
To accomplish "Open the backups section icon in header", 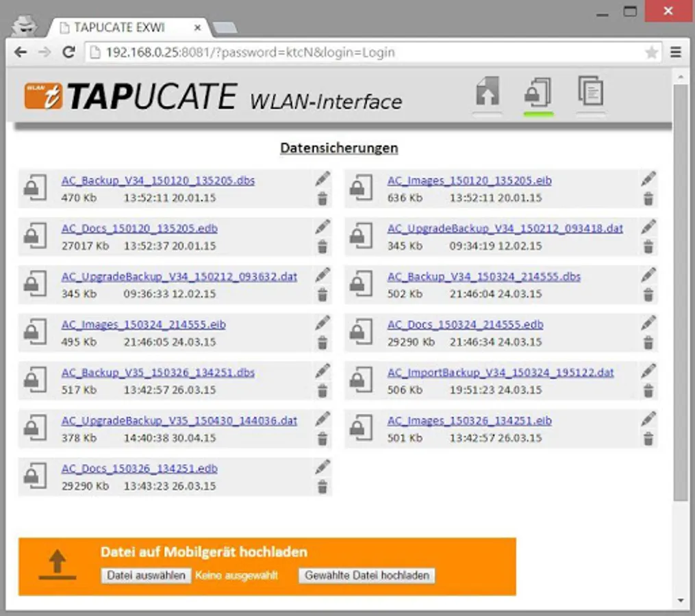I will click(x=538, y=92).
